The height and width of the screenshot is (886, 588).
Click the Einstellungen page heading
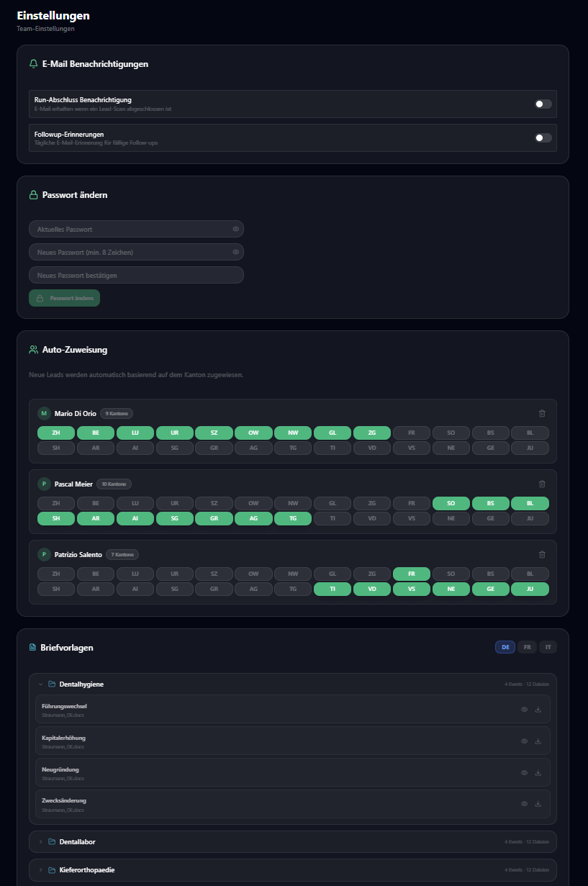pyautogui.click(x=53, y=15)
